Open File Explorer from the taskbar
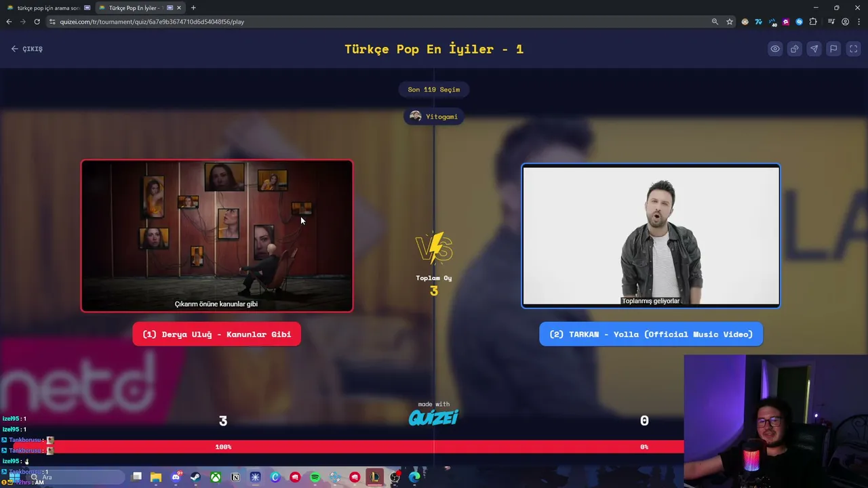 156,477
